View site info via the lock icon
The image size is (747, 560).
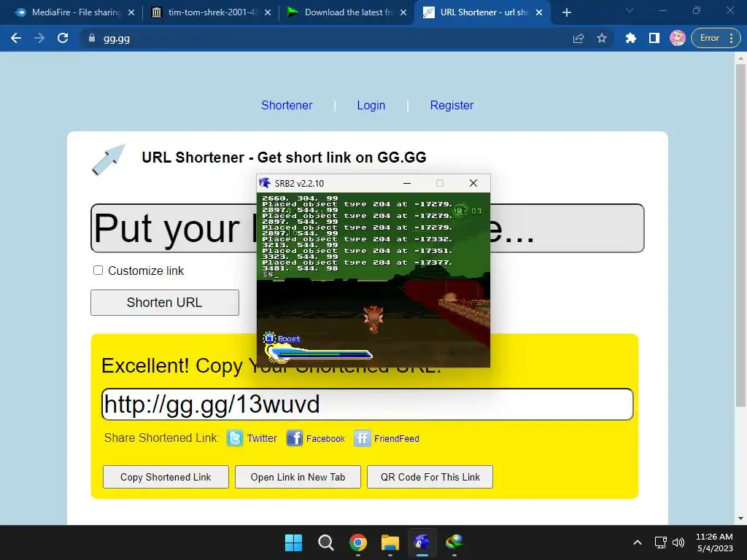92,38
